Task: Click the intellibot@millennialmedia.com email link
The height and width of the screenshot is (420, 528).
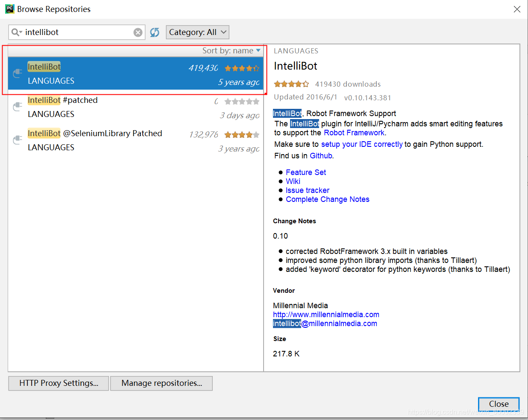Action: [325, 324]
